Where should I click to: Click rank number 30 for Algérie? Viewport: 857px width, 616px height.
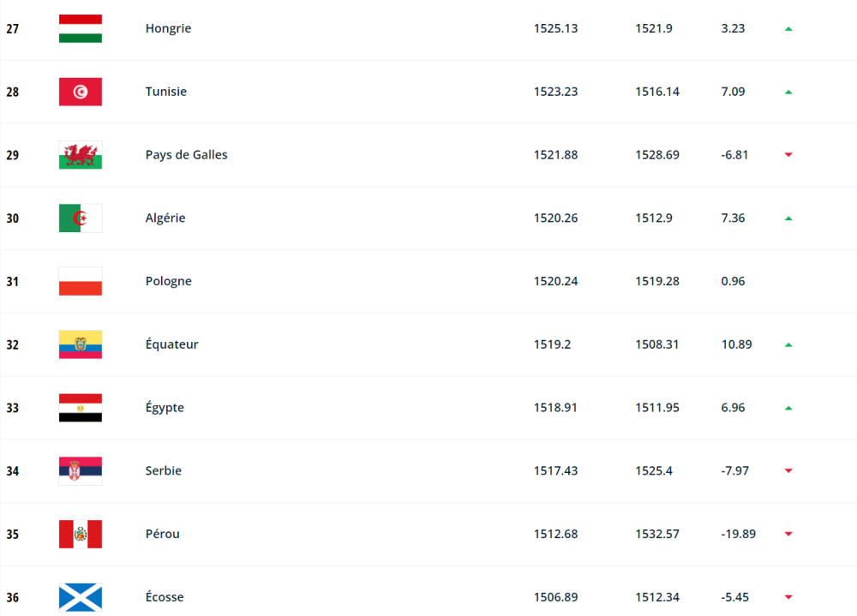coord(13,218)
